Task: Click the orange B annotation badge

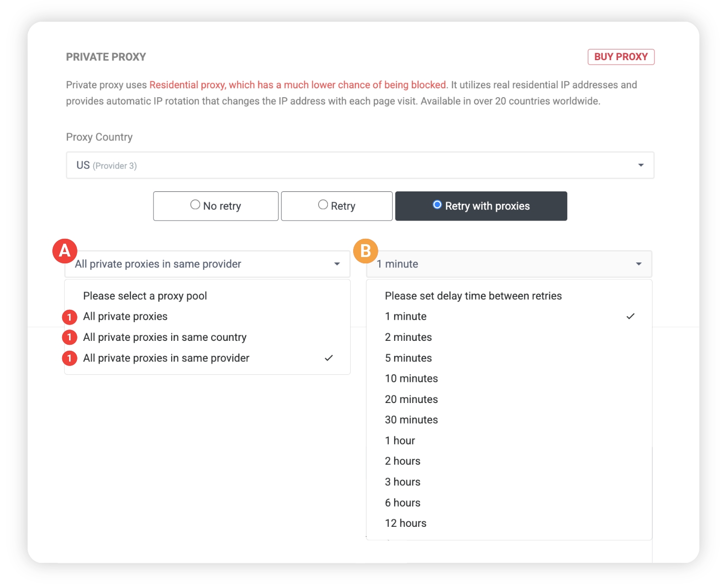Action: tap(365, 251)
